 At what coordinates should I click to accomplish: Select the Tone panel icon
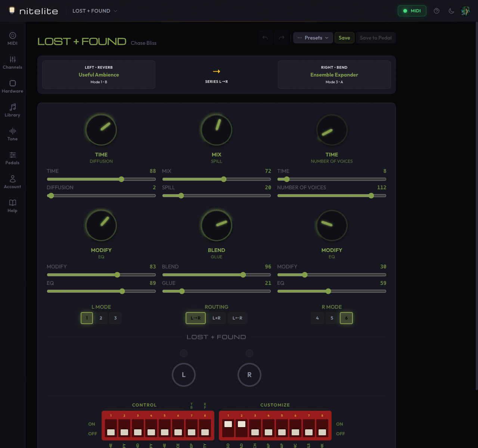(12, 134)
